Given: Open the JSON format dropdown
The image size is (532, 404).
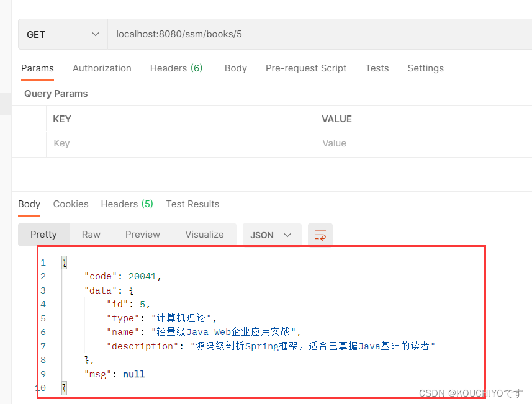Looking at the screenshot, I should pos(272,235).
